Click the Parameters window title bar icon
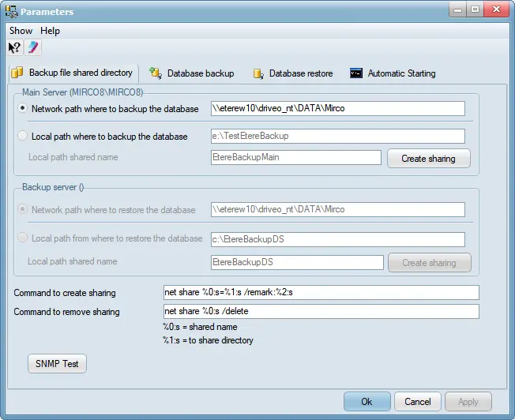The image size is (515, 420). 11,11
